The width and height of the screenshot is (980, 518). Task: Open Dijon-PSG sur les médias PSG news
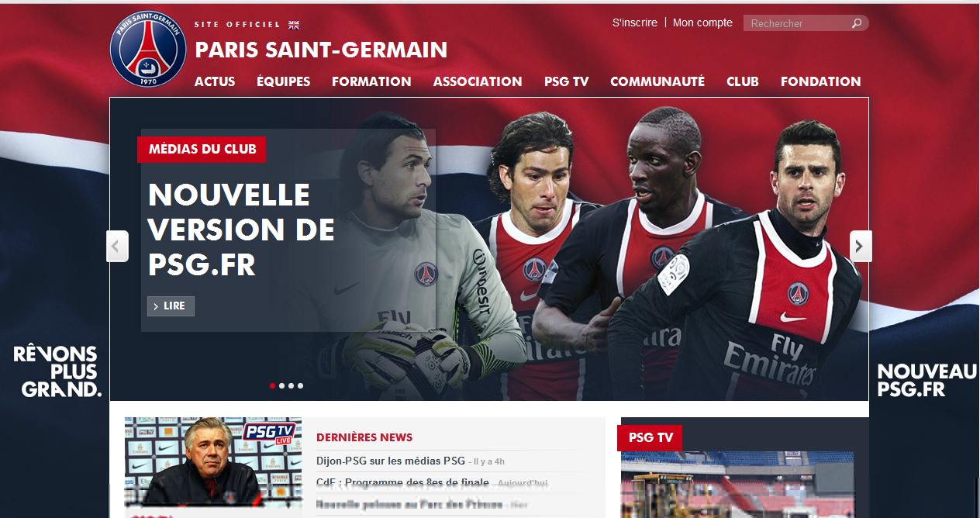click(391, 461)
